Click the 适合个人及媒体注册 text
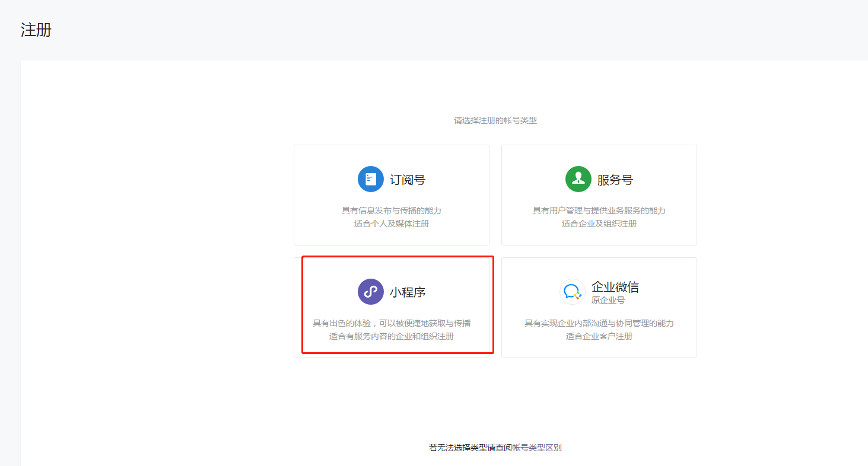This screenshot has width=868, height=466. (x=392, y=224)
